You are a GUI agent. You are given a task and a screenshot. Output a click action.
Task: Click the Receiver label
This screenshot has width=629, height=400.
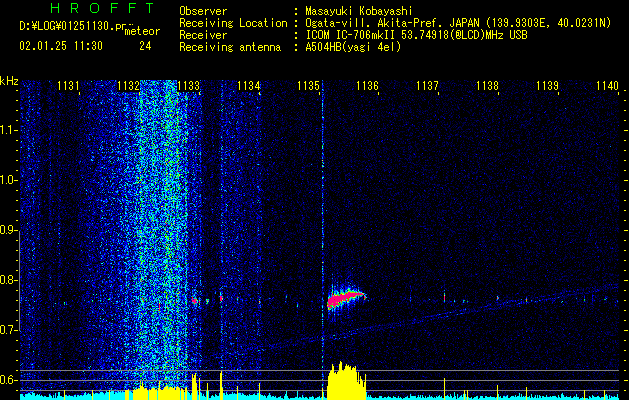click(x=203, y=35)
